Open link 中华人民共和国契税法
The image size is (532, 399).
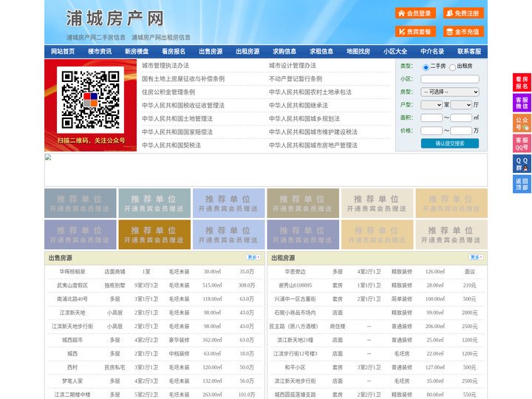tap(171, 146)
